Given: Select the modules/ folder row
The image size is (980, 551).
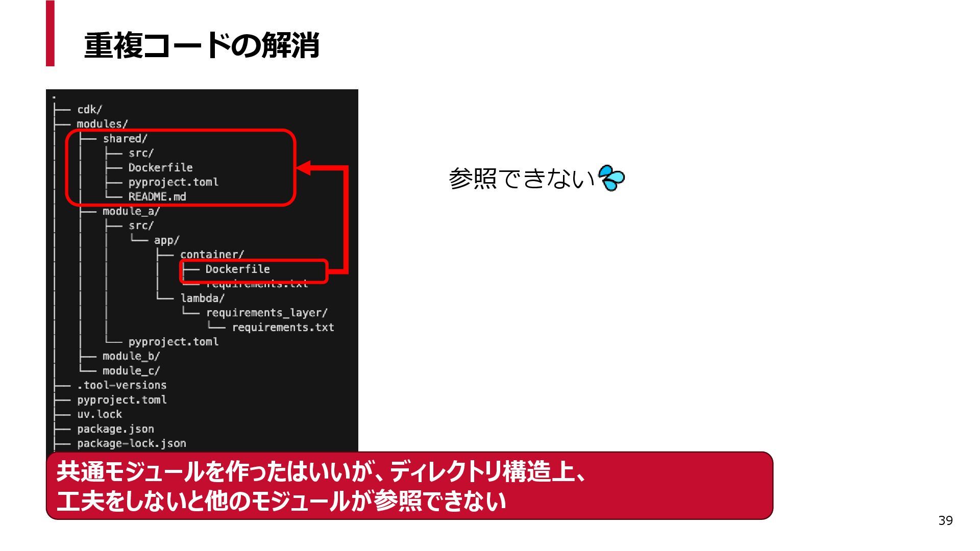Looking at the screenshot, I should (102, 124).
